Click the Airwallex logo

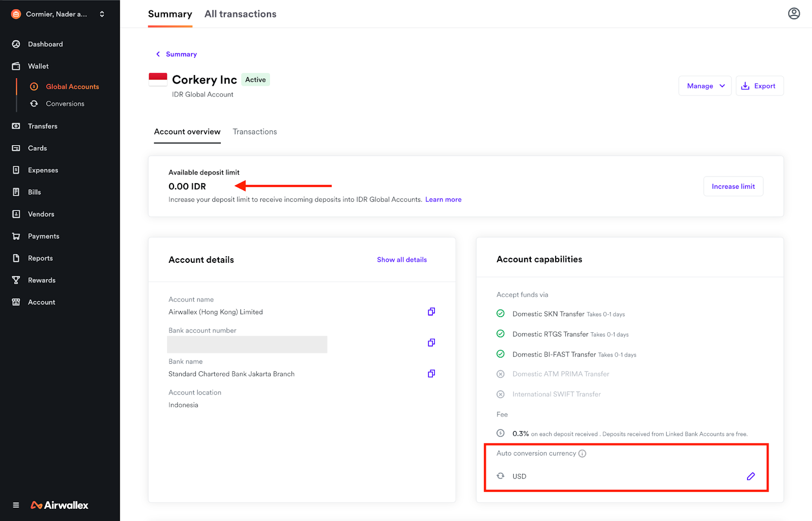pos(59,505)
